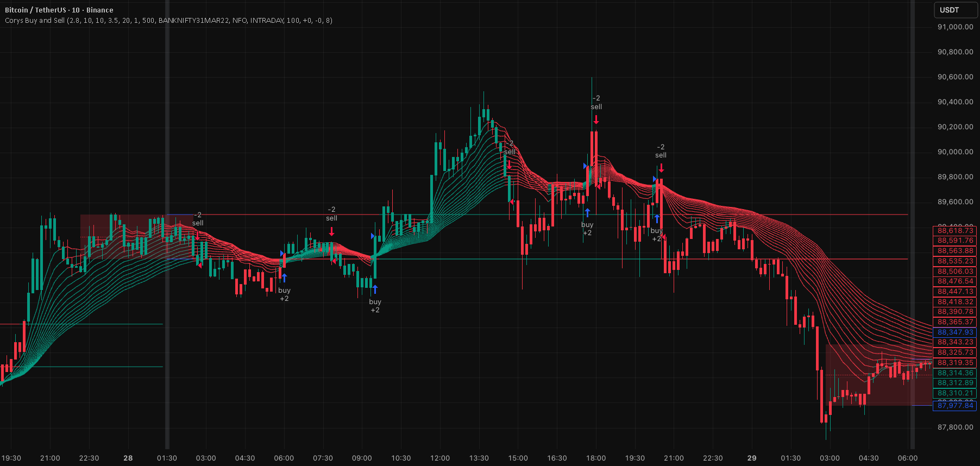This screenshot has width=980, height=466.
Task: Click the 91,000.00 price scale label
Action: click(955, 27)
